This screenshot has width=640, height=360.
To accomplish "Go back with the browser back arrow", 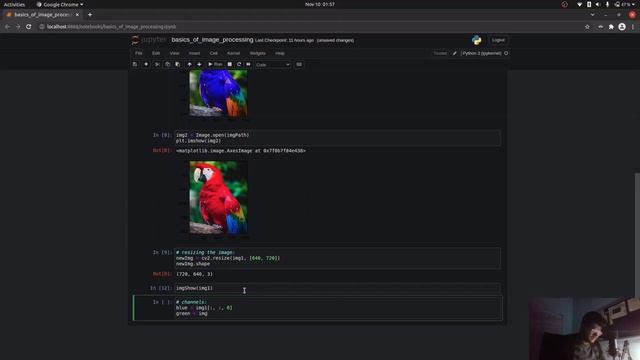I will pyautogui.click(x=7, y=27).
